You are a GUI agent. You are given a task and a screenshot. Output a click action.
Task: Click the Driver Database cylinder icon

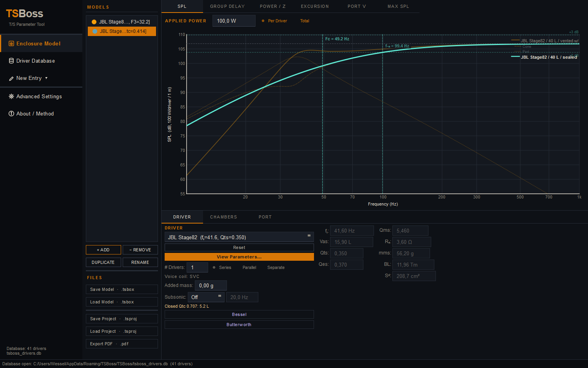[11, 61]
